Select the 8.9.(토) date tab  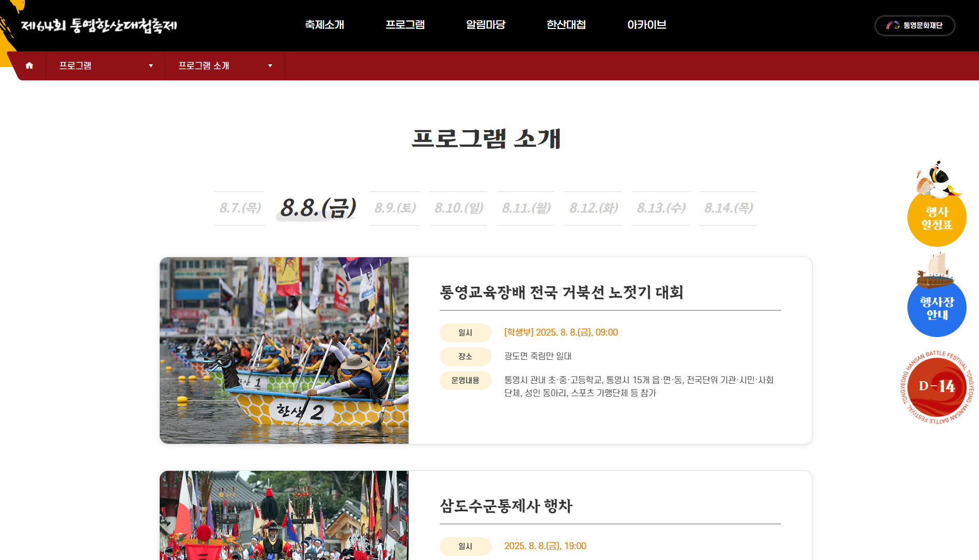(x=395, y=208)
